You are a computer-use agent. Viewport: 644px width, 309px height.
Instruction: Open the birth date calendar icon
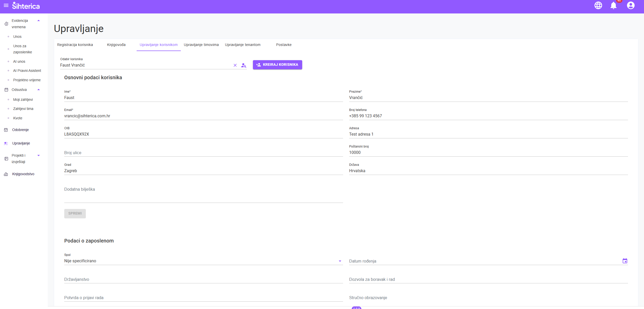coord(625,261)
